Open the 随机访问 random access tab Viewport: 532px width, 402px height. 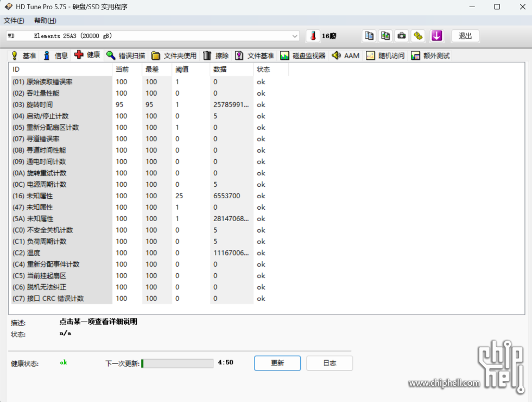click(385, 55)
